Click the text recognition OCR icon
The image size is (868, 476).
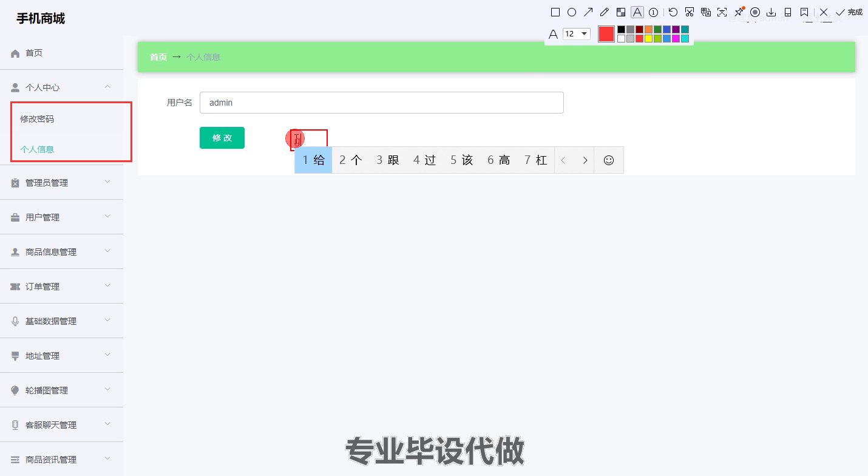pyautogui.click(x=722, y=12)
